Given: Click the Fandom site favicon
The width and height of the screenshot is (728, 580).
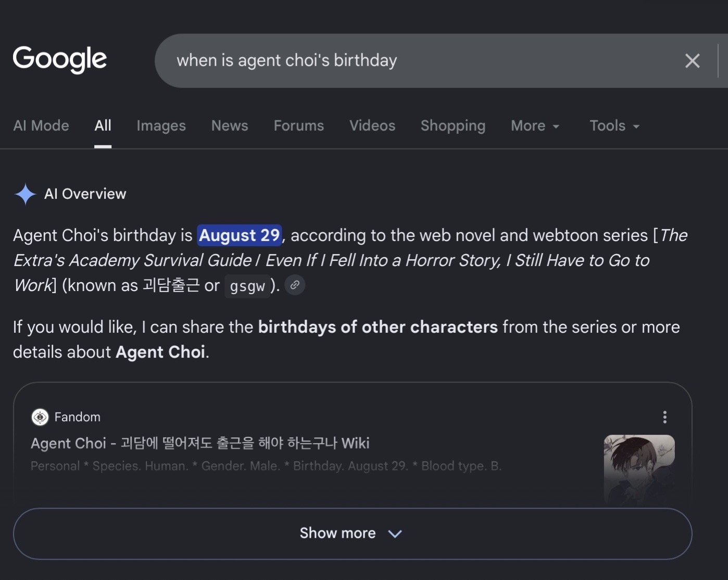Looking at the screenshot, I should click(x=40, y=417).
